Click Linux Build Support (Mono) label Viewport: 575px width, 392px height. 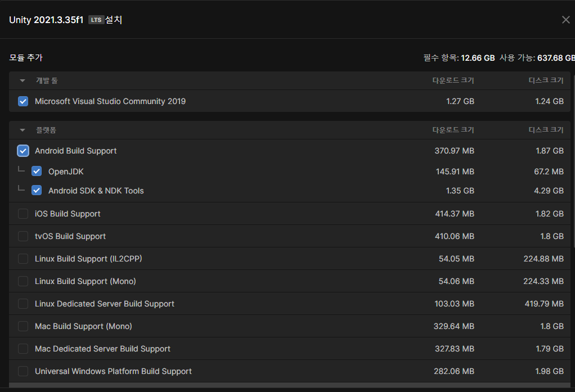tap(86, 281)
